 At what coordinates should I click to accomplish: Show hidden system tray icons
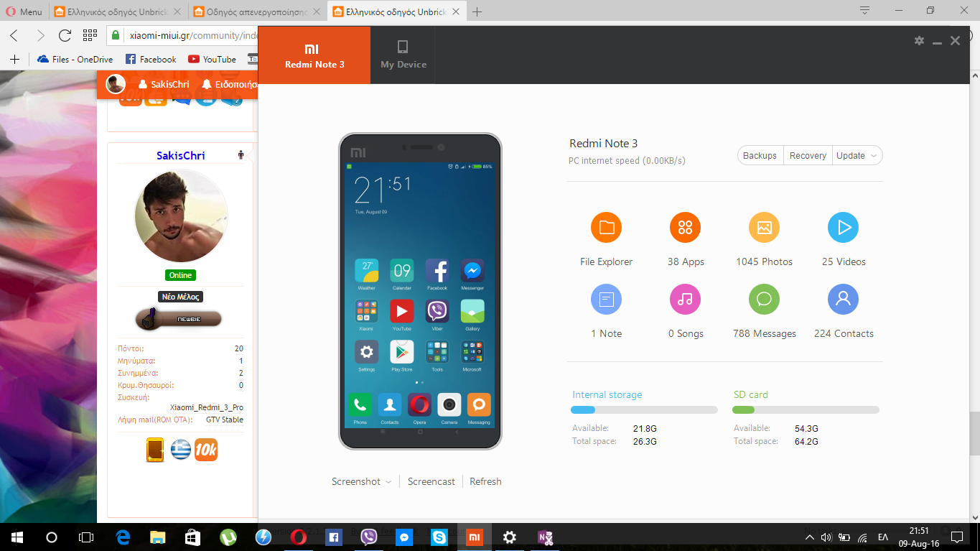click(x=809, y=537)
